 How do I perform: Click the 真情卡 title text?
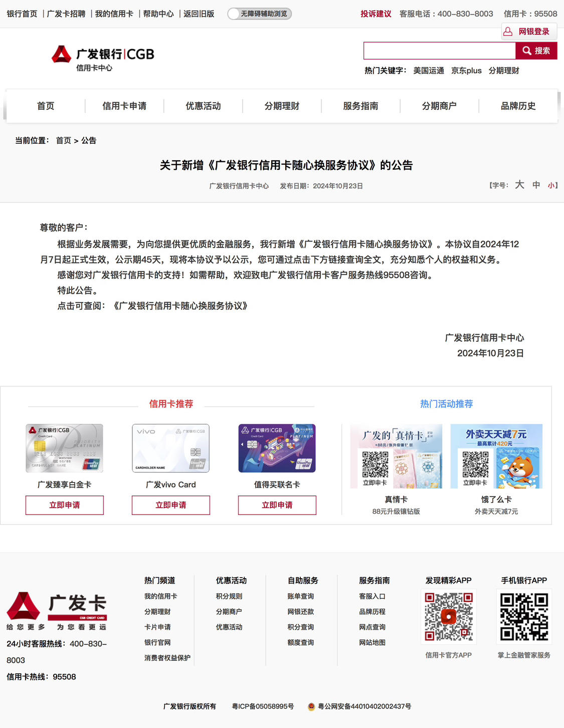396,500
